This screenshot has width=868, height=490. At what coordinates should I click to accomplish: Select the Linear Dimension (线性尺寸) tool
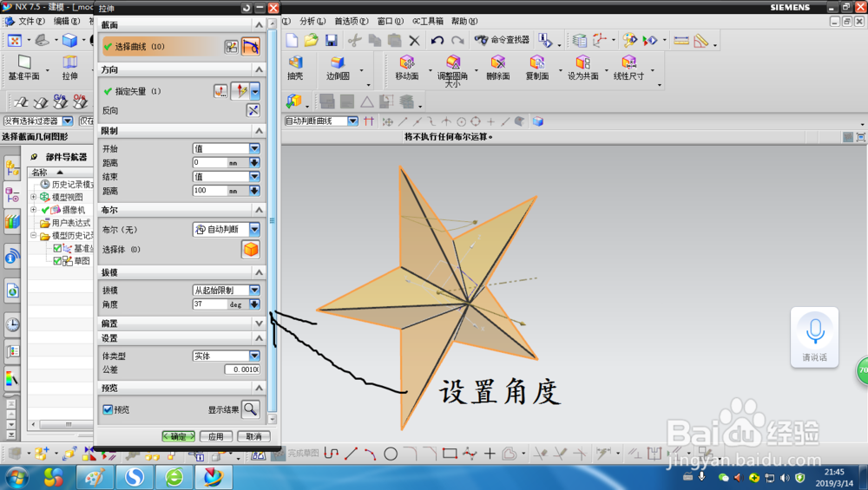[x=628, y=68]
